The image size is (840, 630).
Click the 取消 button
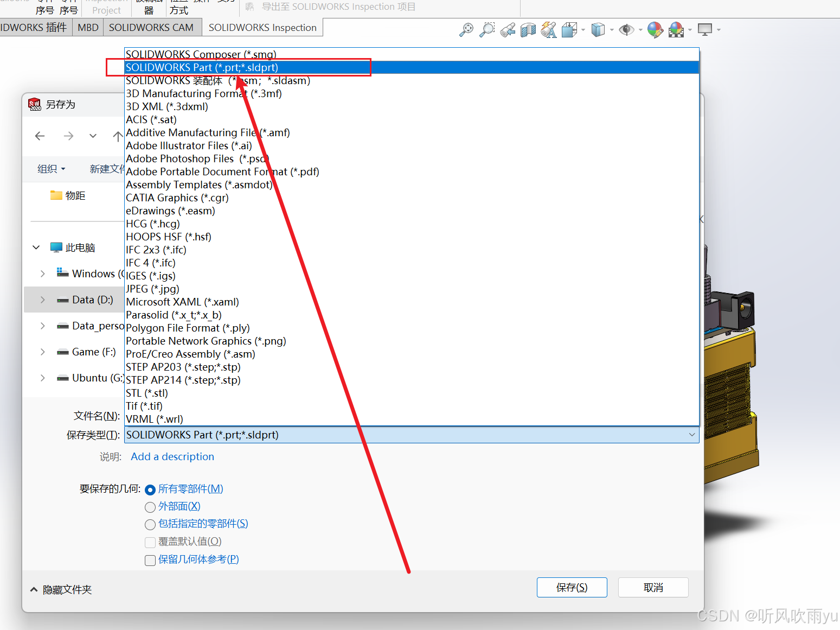(x=653, y=588)
